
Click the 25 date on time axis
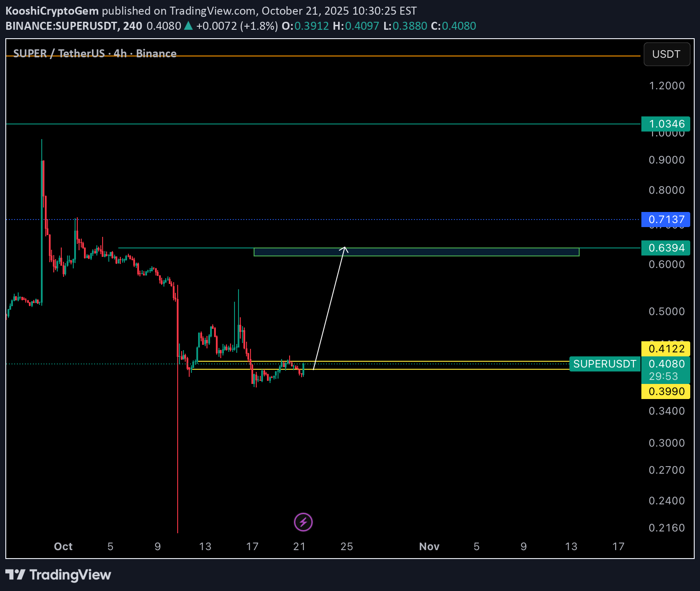pos(346,547)
